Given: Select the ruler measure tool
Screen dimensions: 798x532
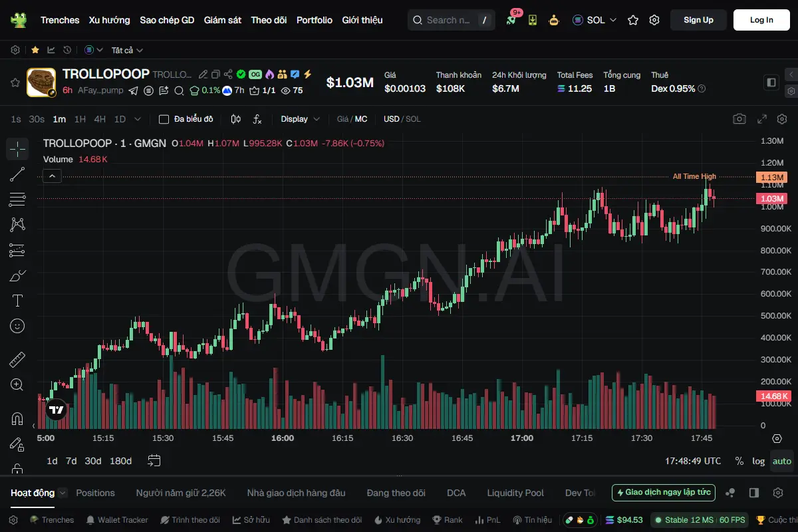Looking at the screenshot, I should click(x=17, y=360).
